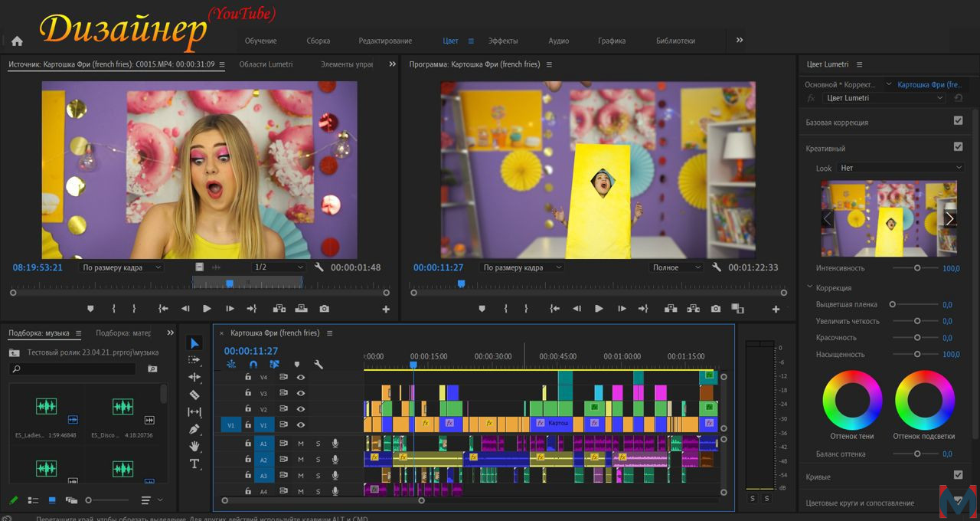The width and height of the screenshot is (980, 521).
Task: Step forward one frame in Program monitor
Action: tap(621, 309)
